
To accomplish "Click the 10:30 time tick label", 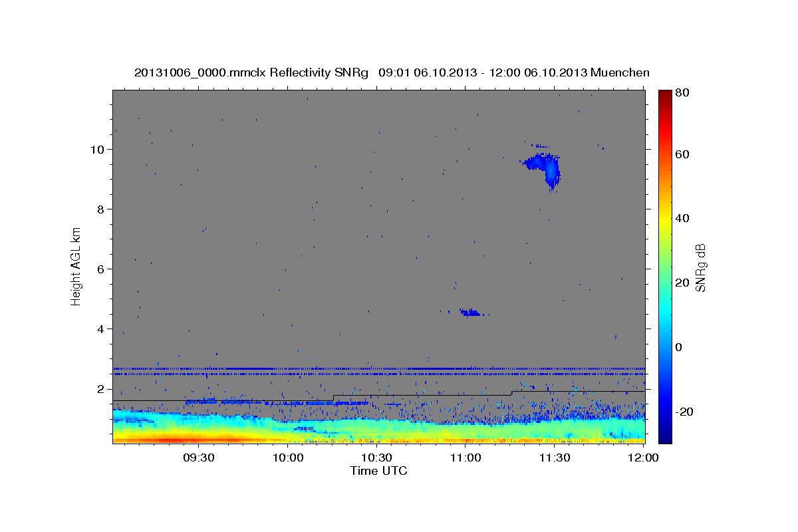I will pyautogui.click(x=376, y=458).
